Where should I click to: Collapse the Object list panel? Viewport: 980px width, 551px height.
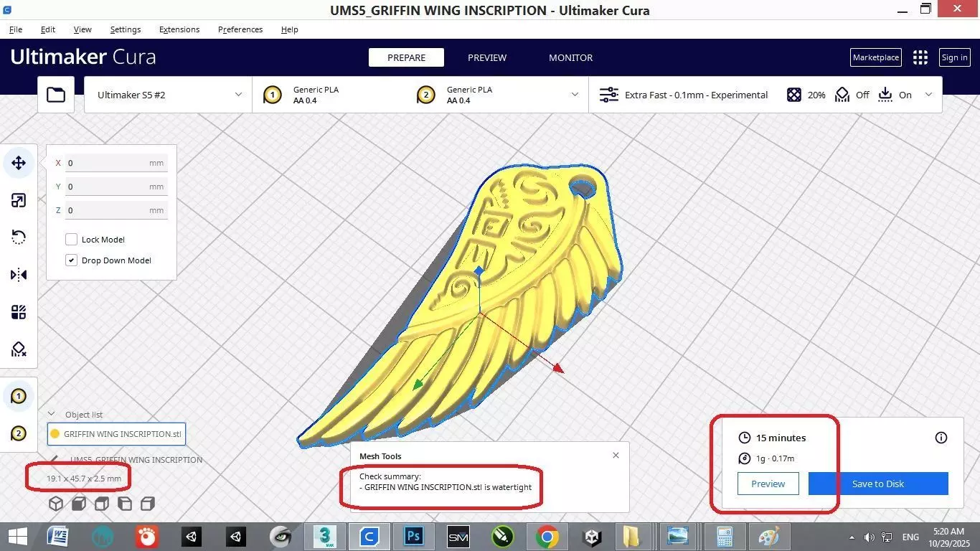pyautogui.click(x=52, y=414)
